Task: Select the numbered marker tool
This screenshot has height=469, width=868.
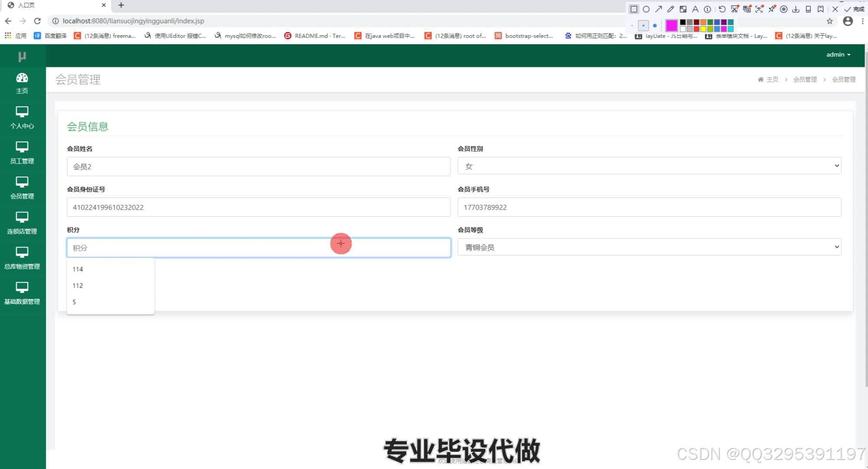Action: coord(707,9)
